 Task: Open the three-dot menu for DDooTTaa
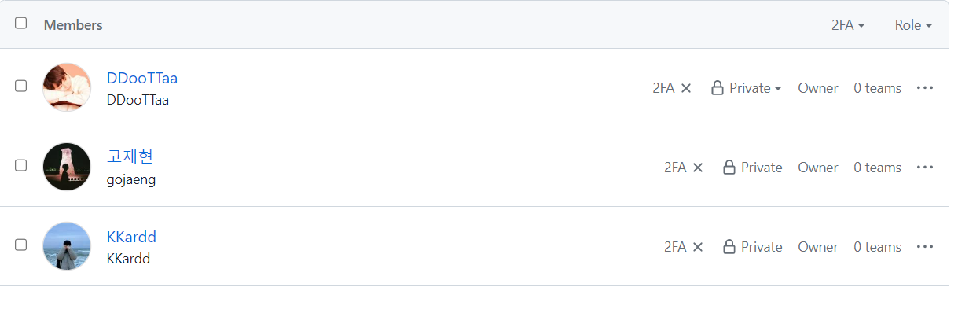coord(925,87)
